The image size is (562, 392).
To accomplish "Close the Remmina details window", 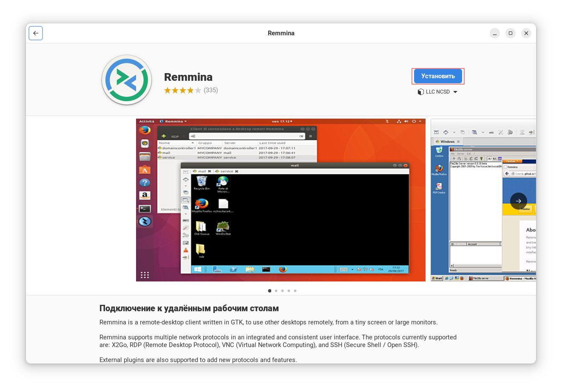I will [526, 33].
